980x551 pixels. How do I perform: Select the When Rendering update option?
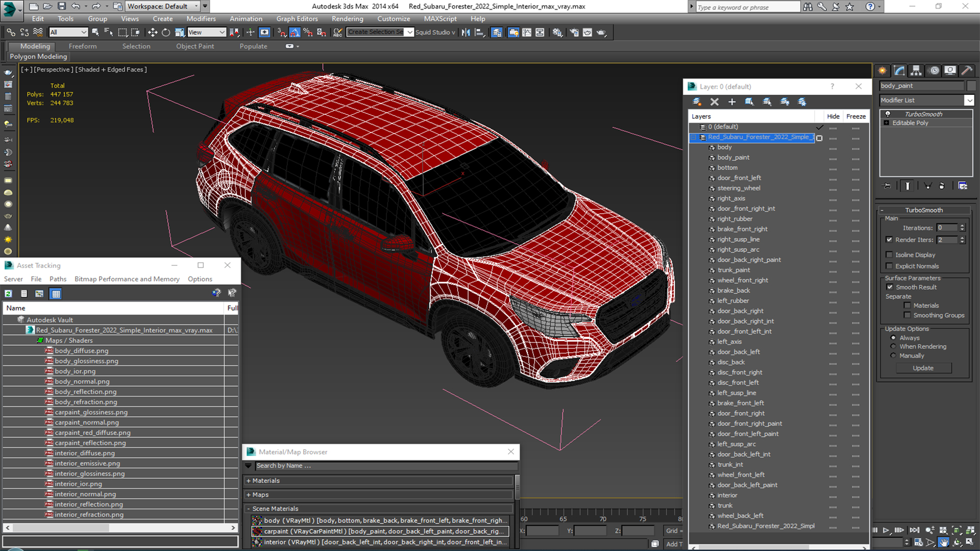point(893,346)
